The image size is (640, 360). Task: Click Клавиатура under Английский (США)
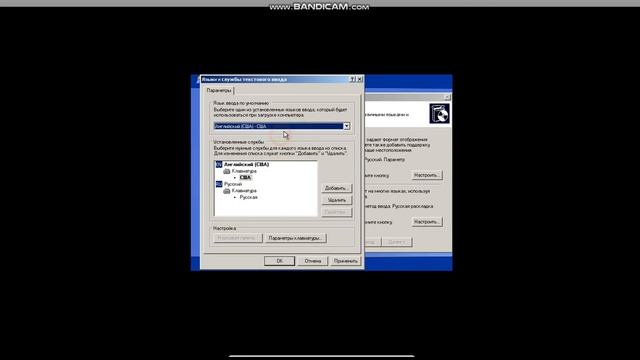(x=244, y=171)
